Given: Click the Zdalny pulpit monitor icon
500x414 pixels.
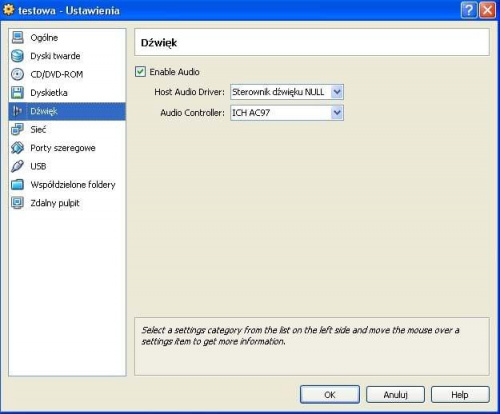Looking at the screenshot, I should (17, 203).
